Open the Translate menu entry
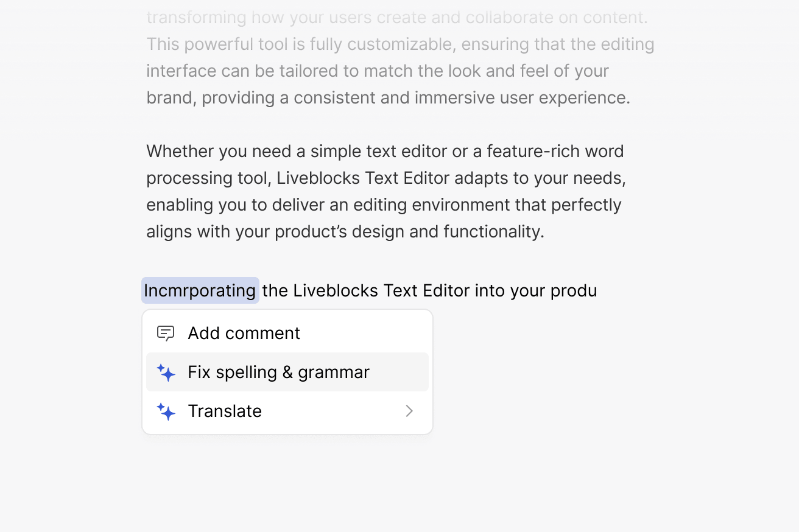 (x=225, y=411)
